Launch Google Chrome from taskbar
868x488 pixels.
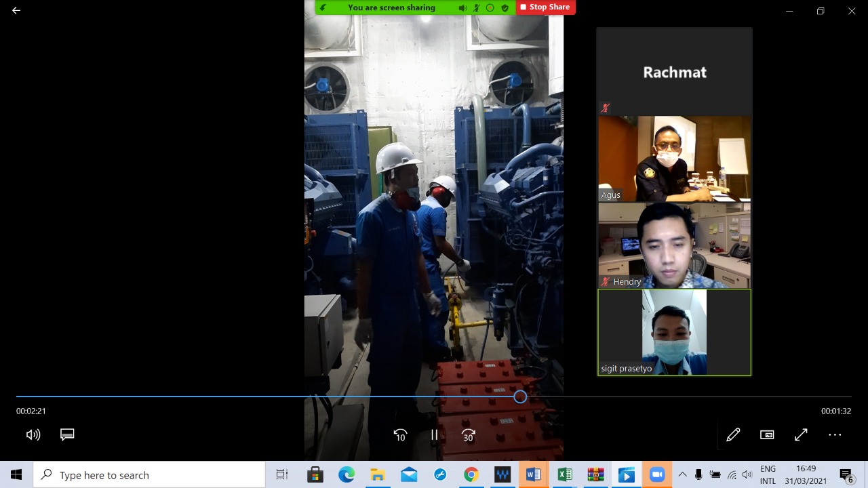(471, 475)
